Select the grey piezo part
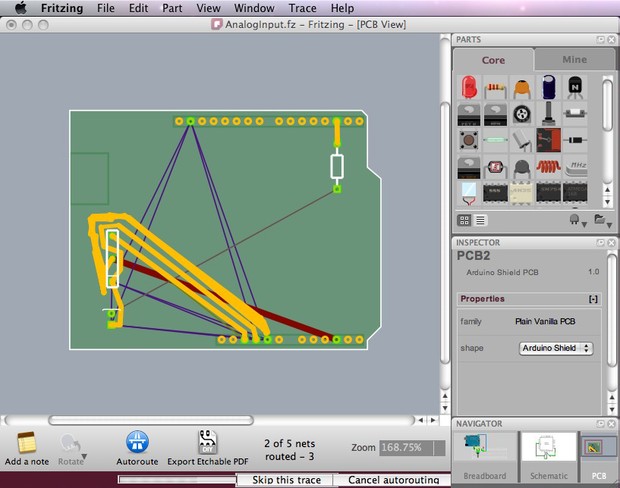The image size is (620, 488). 522,168
